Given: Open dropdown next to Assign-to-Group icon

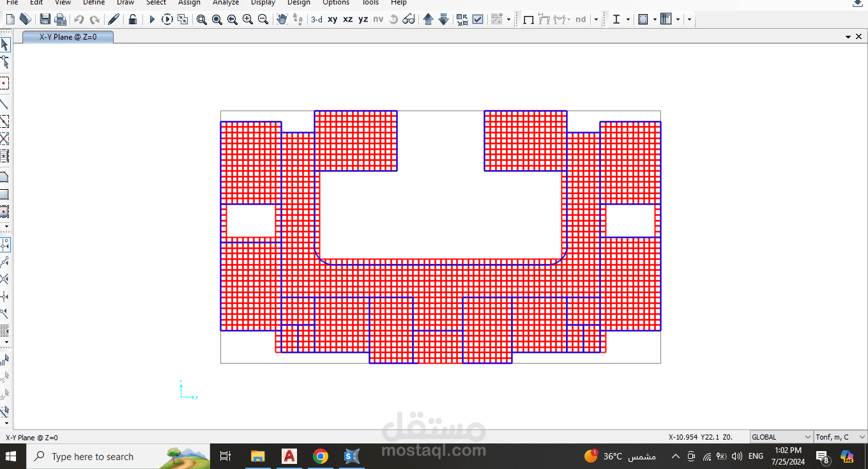Looking at the screenshot, I should 508,20.
